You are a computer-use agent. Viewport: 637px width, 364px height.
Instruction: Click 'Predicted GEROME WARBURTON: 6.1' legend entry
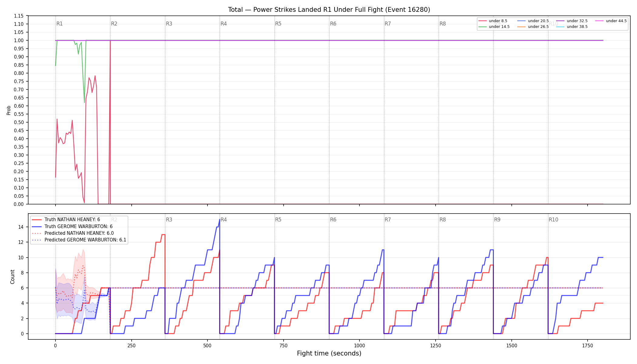79,240
